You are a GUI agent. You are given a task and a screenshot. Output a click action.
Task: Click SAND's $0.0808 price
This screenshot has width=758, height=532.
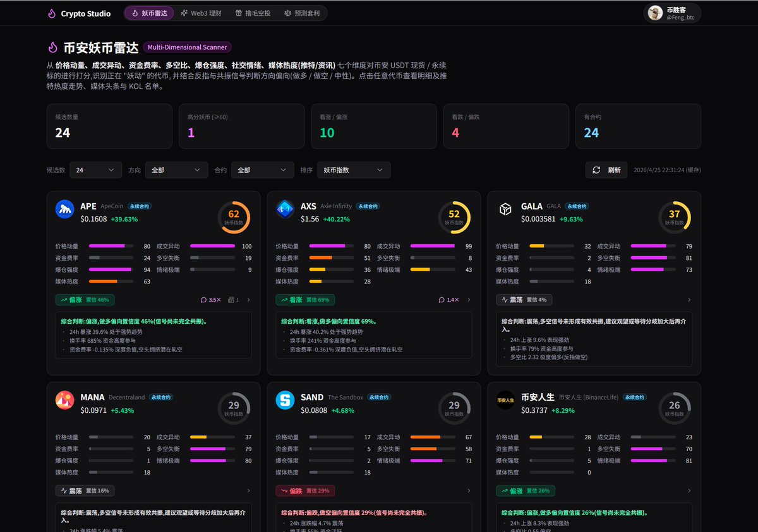click(x=314, y=410)
